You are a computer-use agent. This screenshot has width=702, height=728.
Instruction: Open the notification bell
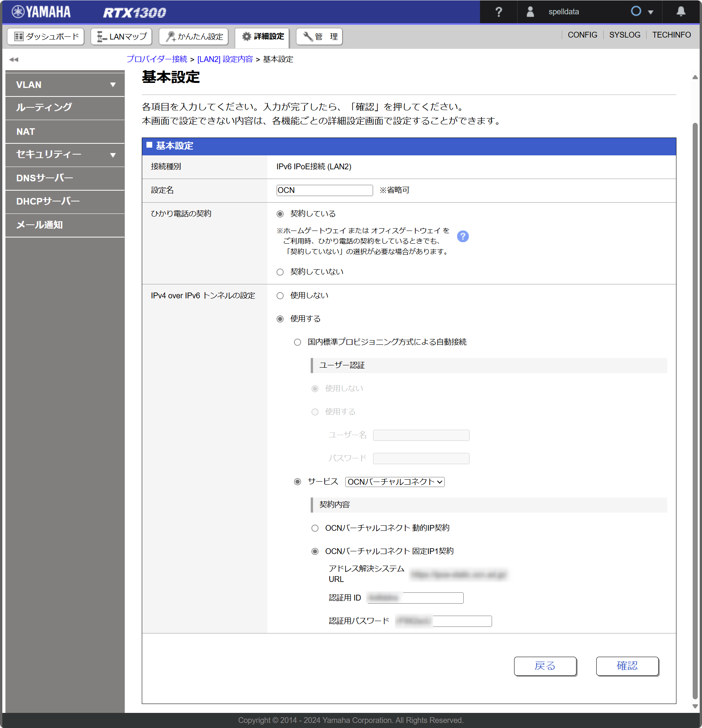click(x=681, y=12)
